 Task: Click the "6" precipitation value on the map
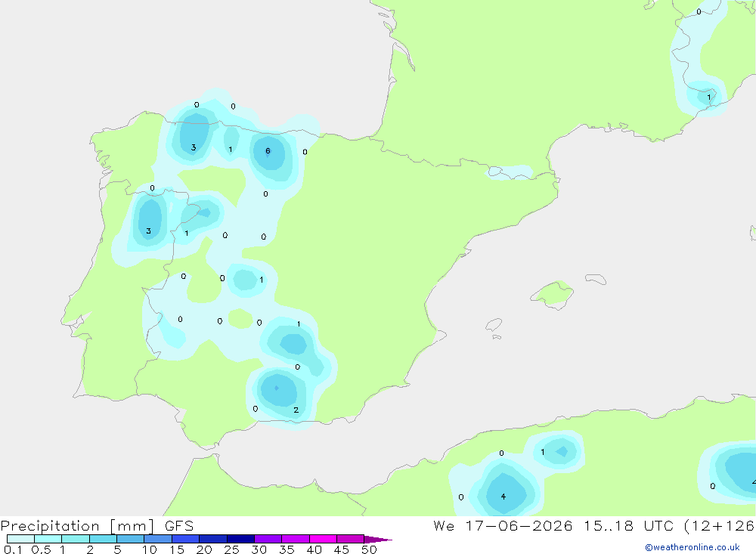tap(268, 151)
